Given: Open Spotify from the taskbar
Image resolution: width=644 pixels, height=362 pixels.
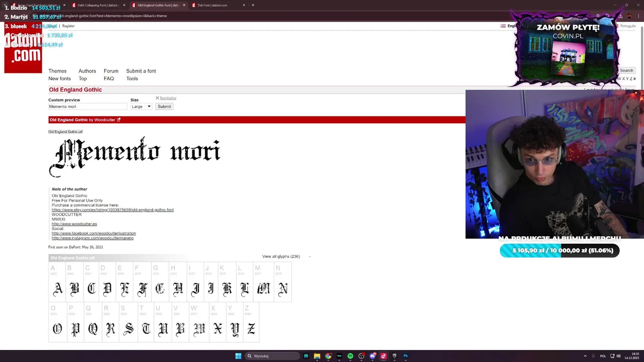Looking at the screenshot, I should coord(350,356).
